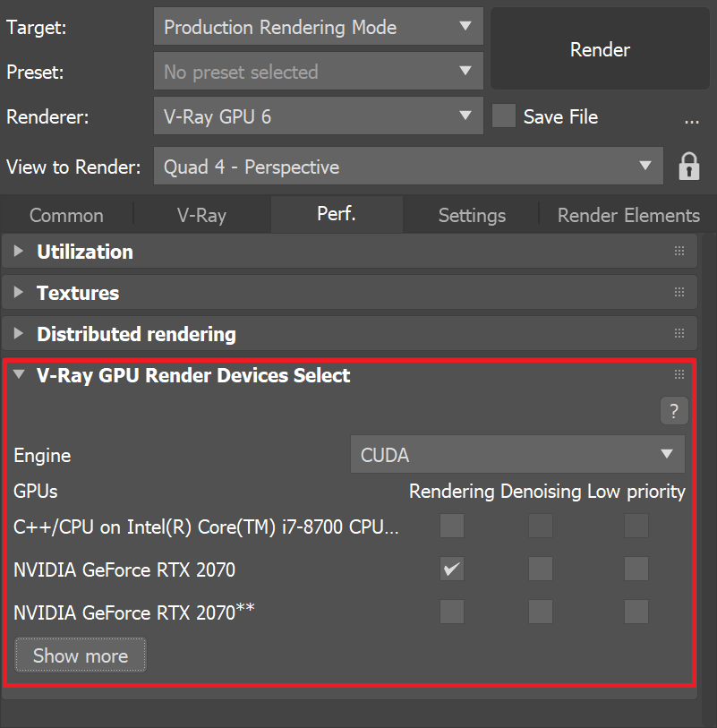Click the Distributed rendering grip icon
Screen dimensions: 717x728
tap(679, 335)
